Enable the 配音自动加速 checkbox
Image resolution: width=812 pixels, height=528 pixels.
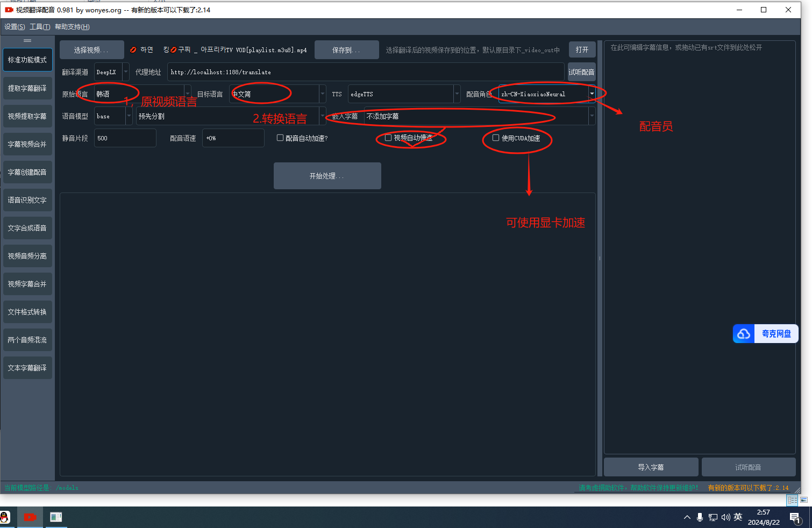coord(280,138)
